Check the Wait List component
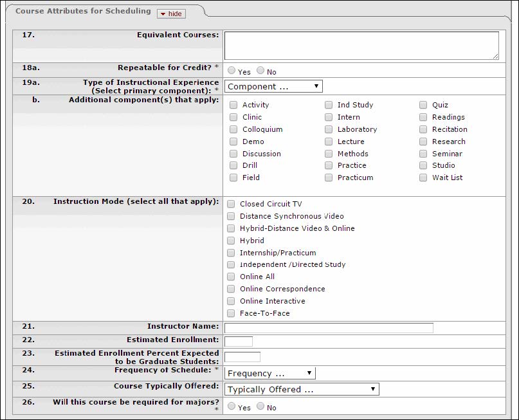 point(423,178)
